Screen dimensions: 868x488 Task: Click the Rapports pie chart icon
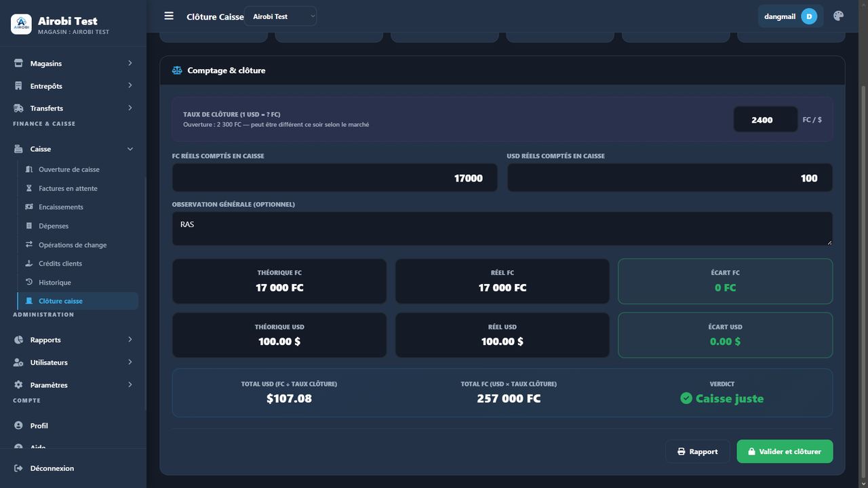pyautogui.click(x=18, y=340)
